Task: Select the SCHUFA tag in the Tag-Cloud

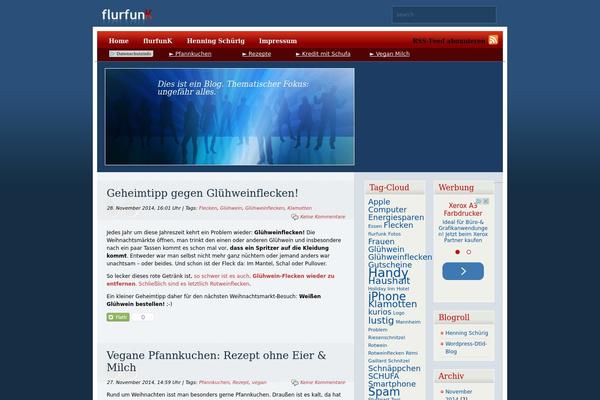Action: (x=383, y=376)
